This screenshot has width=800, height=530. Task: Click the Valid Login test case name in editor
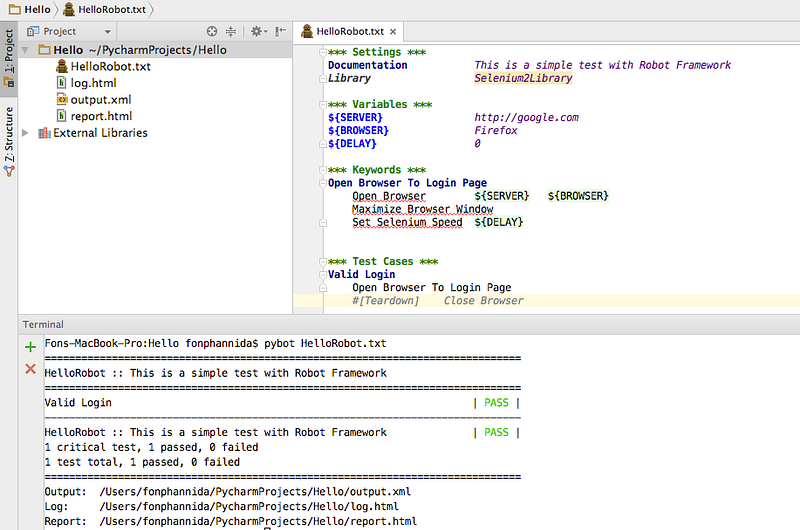[x=361, y=274]
